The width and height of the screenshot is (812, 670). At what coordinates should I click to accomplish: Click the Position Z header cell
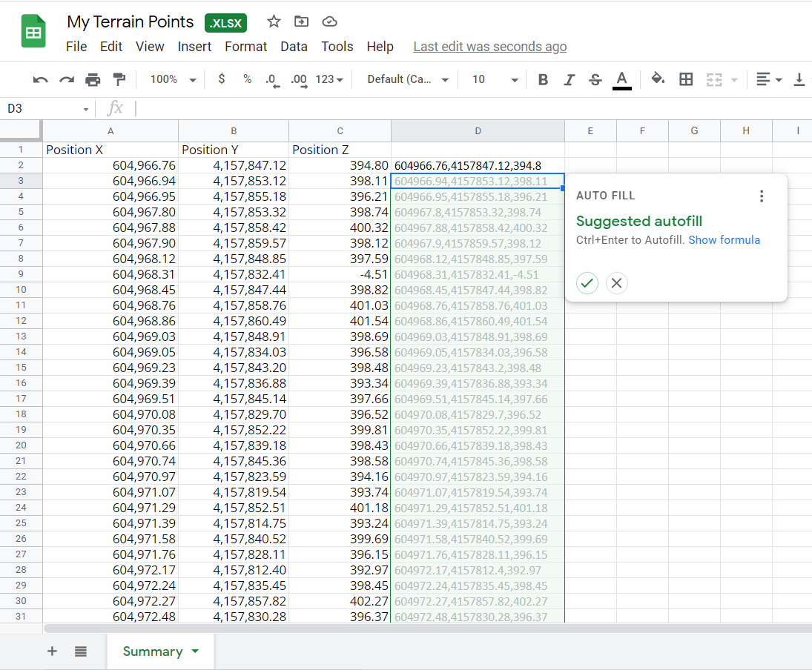tap(340, 150)
